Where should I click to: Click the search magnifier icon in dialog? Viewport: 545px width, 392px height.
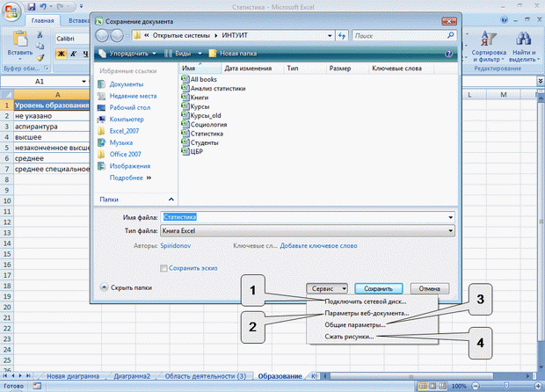pos(450,35)
